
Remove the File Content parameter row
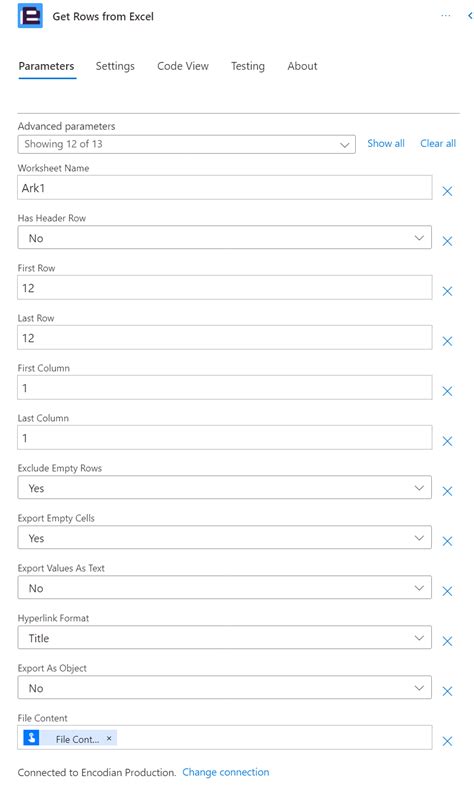(447, 741)
